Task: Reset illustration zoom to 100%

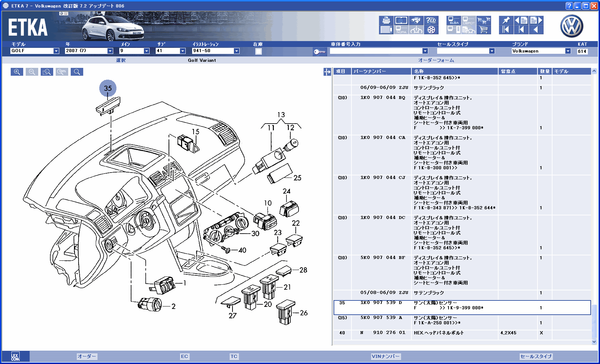Action: pyautogui.click(x=62, y=72)
